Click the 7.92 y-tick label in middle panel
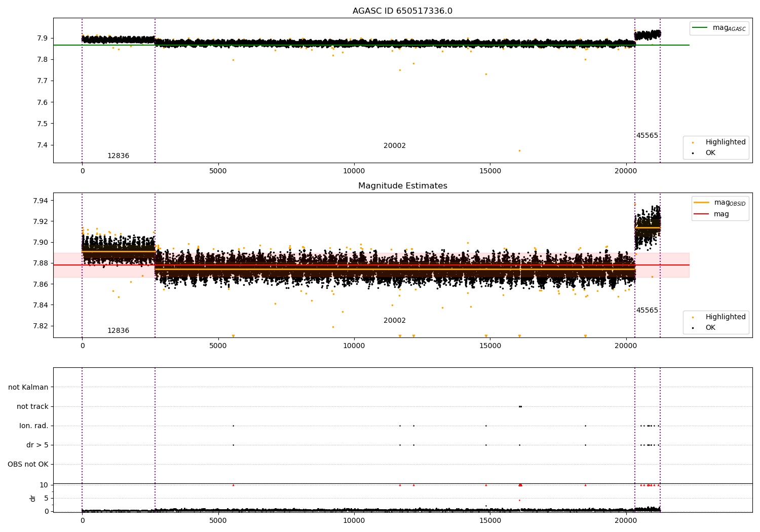 [x=41, y=221]
